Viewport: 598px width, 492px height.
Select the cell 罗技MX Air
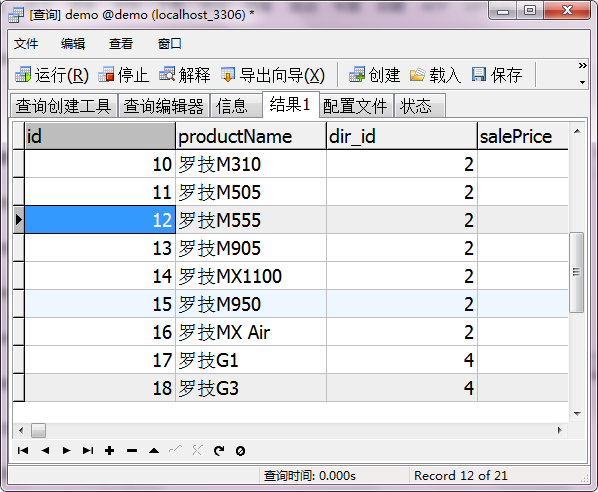coord(251,332)
